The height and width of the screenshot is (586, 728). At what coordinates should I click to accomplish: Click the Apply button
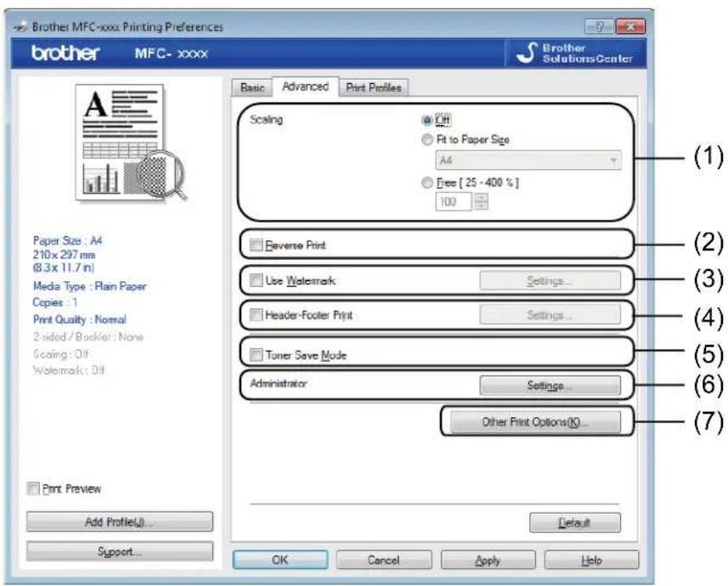tap(488, 560)
